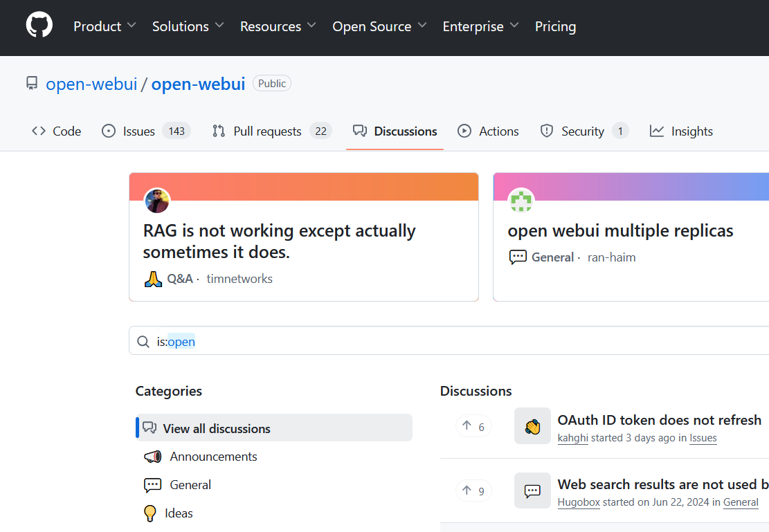This screenshot has width=769, height=532.
Task: Select View all discussions category
Action: click(274, 428)
